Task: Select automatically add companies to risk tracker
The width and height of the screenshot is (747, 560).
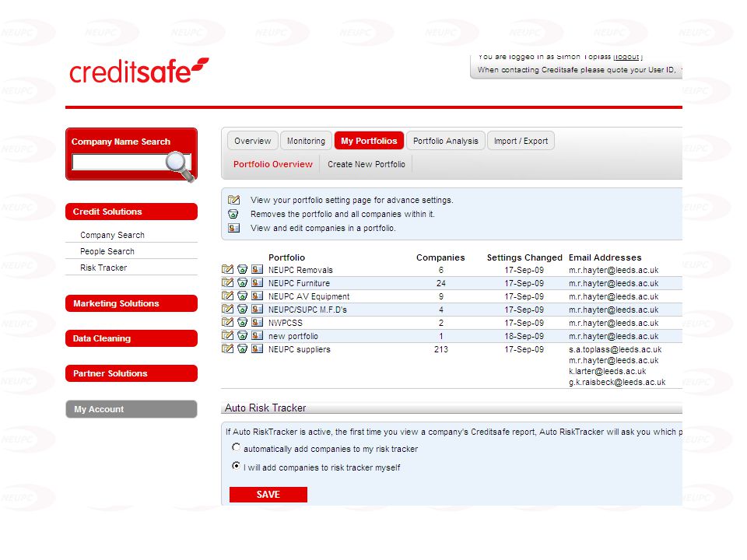Action: [236, 447]
